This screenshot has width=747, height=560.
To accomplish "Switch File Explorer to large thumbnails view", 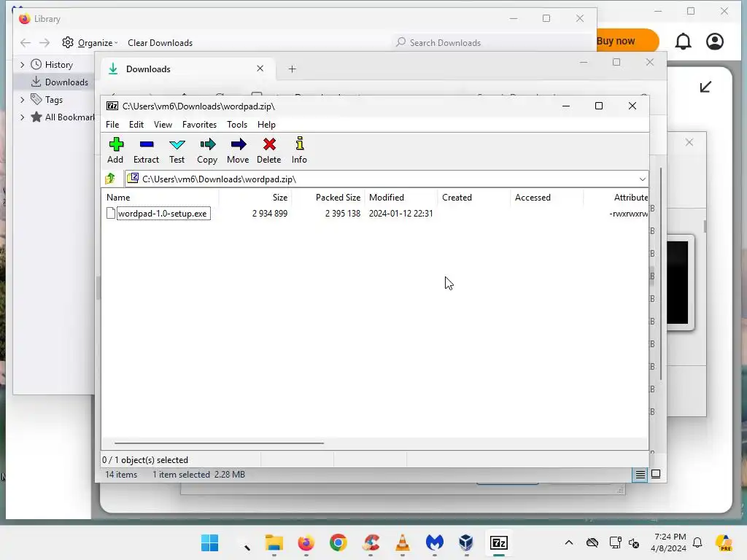I will coord(656,474).
